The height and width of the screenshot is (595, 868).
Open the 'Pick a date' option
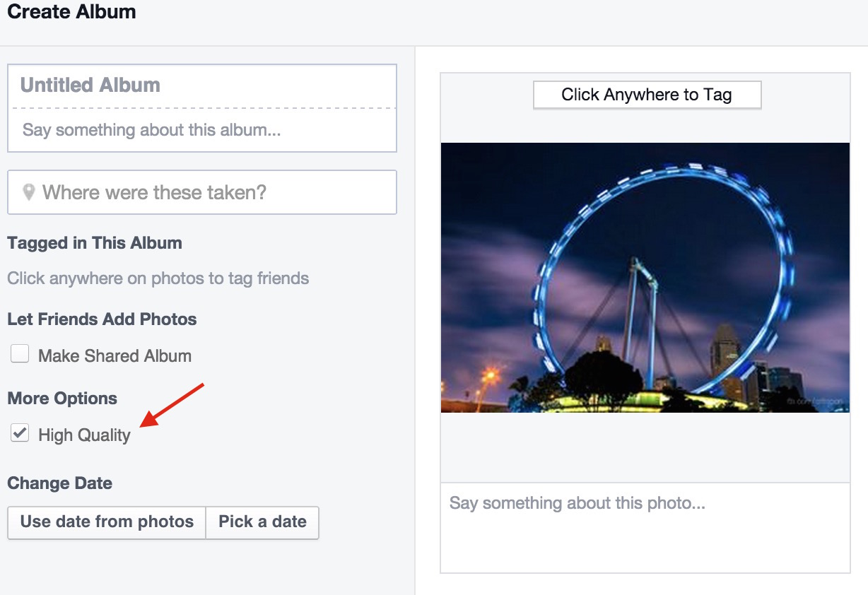(262, 522)
